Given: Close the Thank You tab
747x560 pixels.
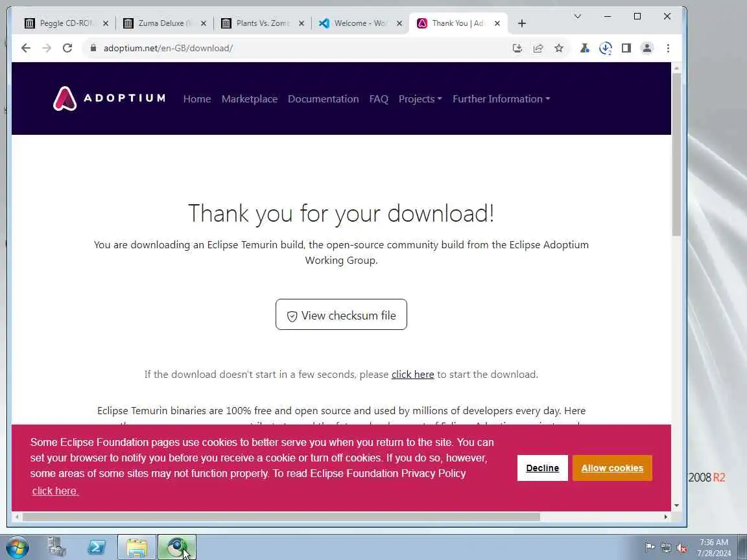Looking at the screenshot, I should (x=497, y=23).
